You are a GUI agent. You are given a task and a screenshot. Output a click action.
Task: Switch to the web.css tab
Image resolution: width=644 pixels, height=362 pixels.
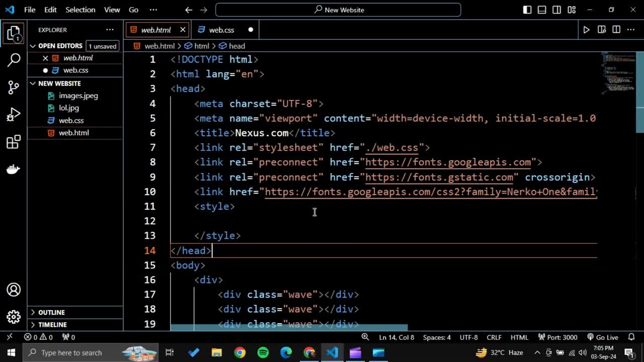tap(221, 30)
